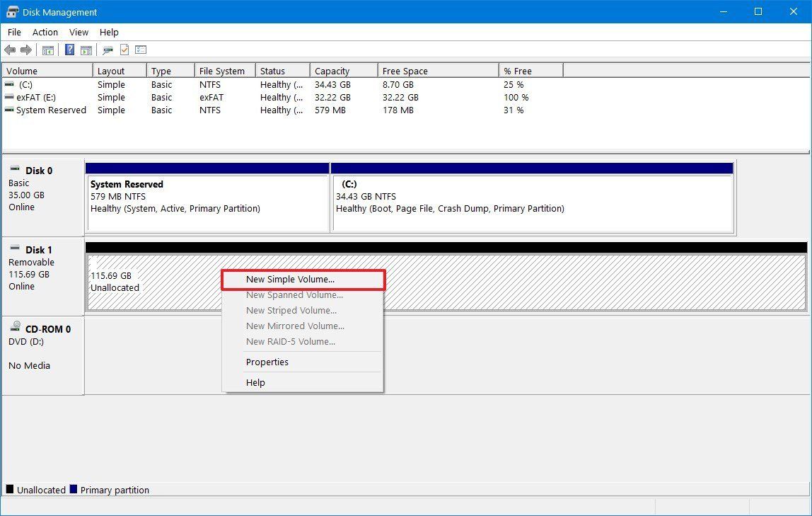Click the Forward navigation arrow icon
This screenshot has height=516, width=812.
tap(26, 50)
